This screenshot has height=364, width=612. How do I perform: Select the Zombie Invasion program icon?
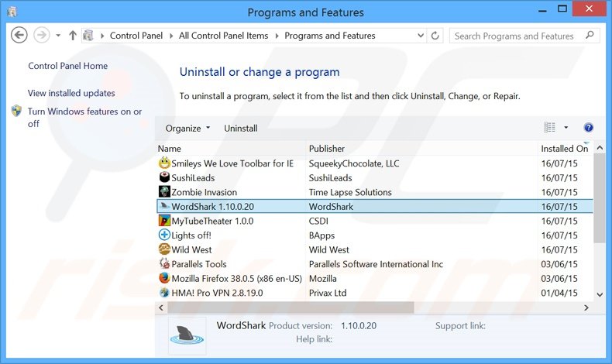164,191
